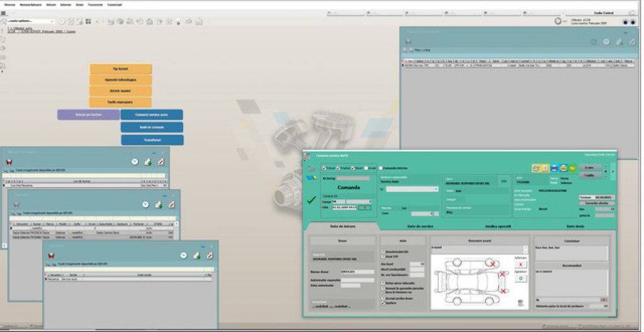Click add-document icon in topmost small list window
Viewport: 644px width, 332px height.
(148, 162)
